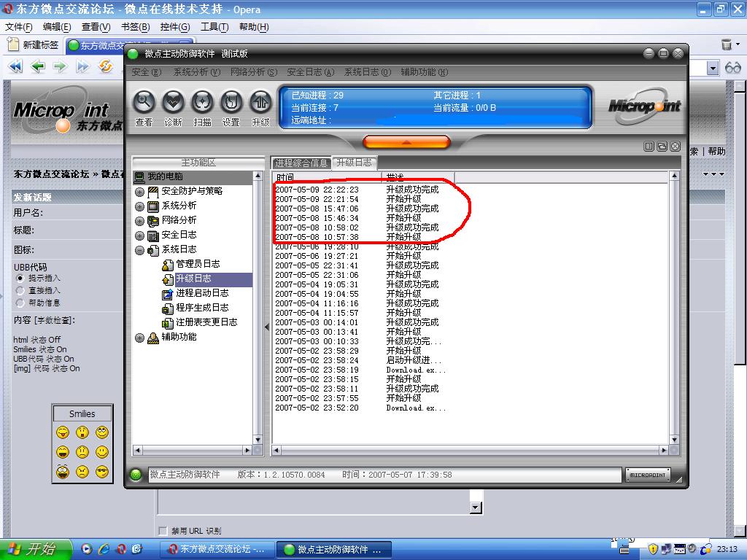Click Opera rewind navigation button
The image size is (747, 560).
point(16,66)
